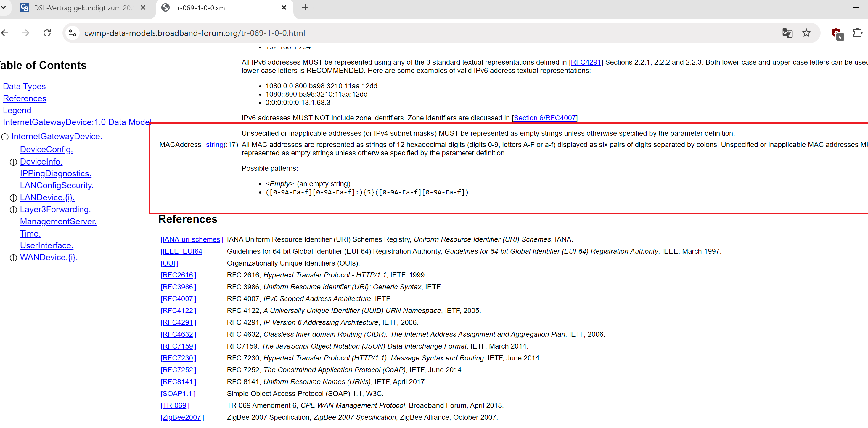Open the site information icon in address bar

(x=73, y=33)
